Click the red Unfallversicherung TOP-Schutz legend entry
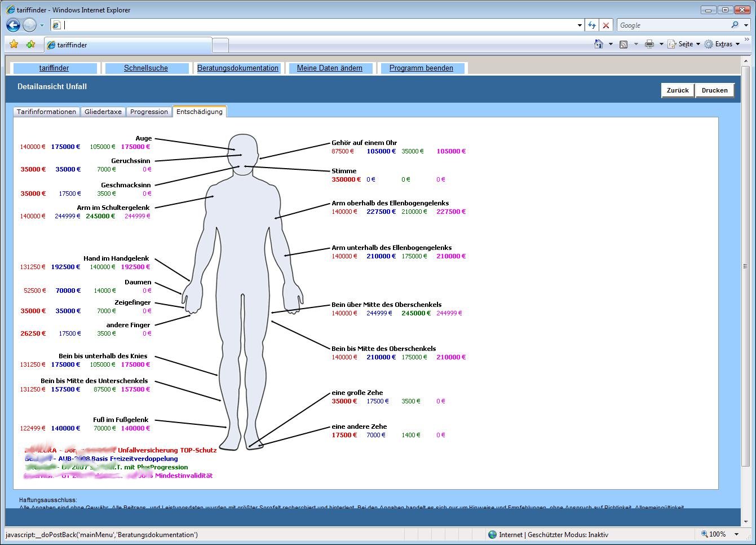 tap(121, 450)
